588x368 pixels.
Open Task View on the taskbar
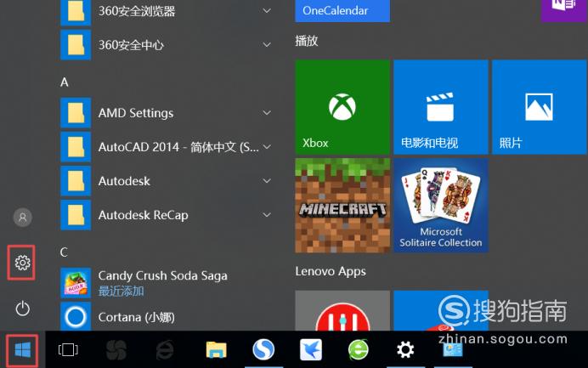68,349
